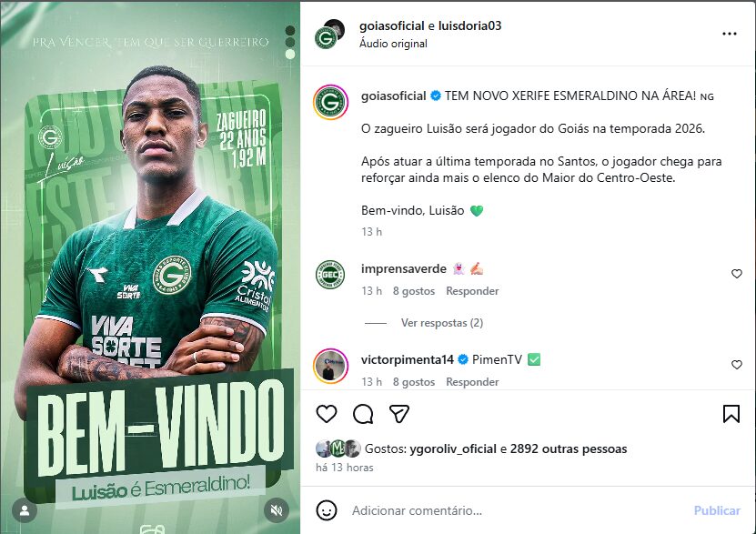Expand Ver respostas (2) replies

441,323
